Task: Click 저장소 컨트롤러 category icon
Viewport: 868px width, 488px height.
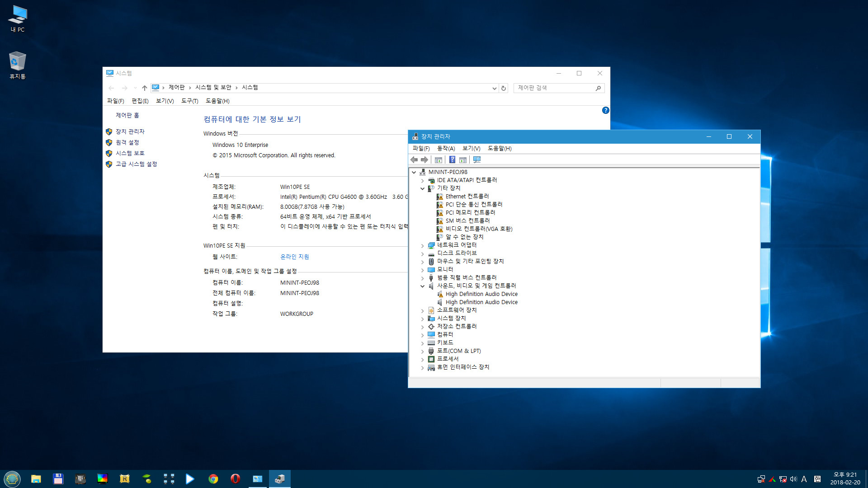Action: click(431, 327)
